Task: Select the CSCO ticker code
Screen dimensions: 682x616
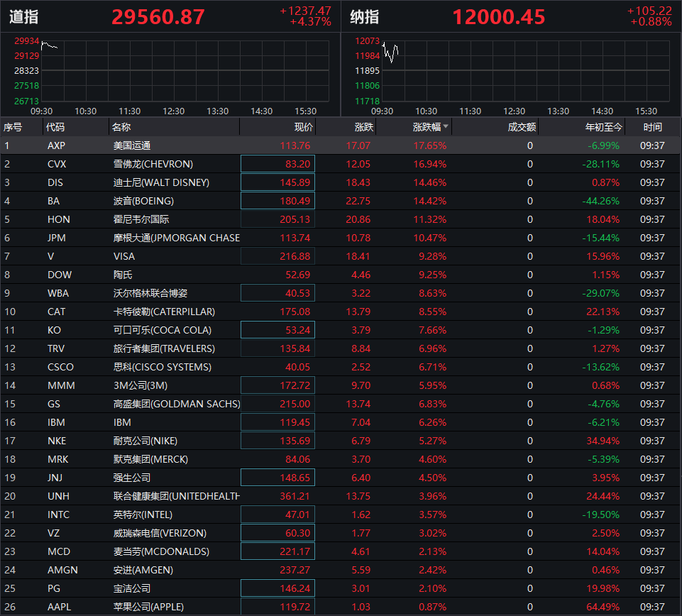Action: click(60, 367)
